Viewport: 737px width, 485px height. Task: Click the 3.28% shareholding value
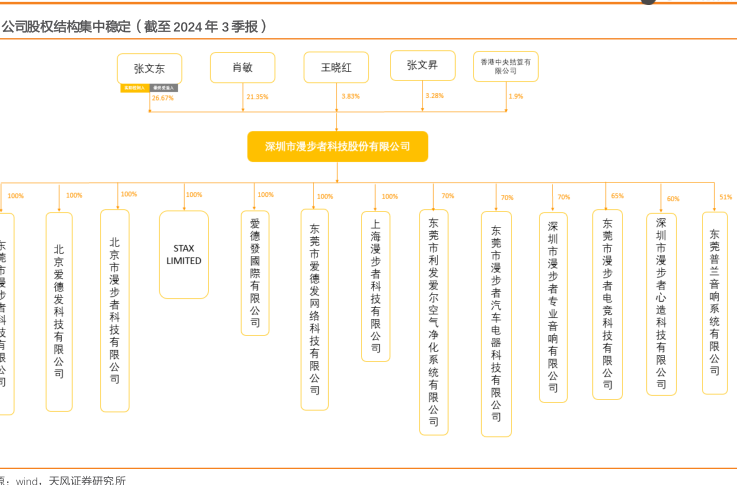(435, 95)
